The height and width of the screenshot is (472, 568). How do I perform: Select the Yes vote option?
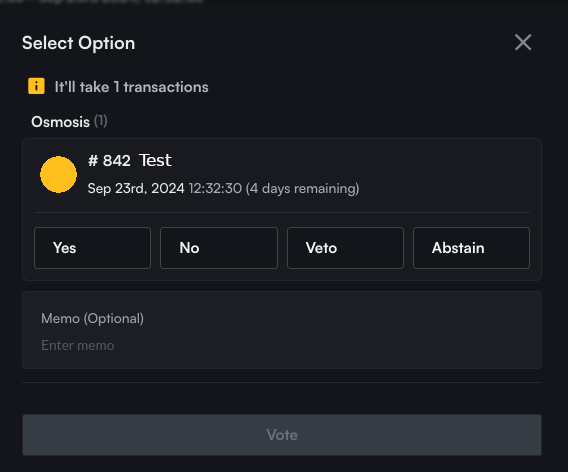[x=92, y=248]
